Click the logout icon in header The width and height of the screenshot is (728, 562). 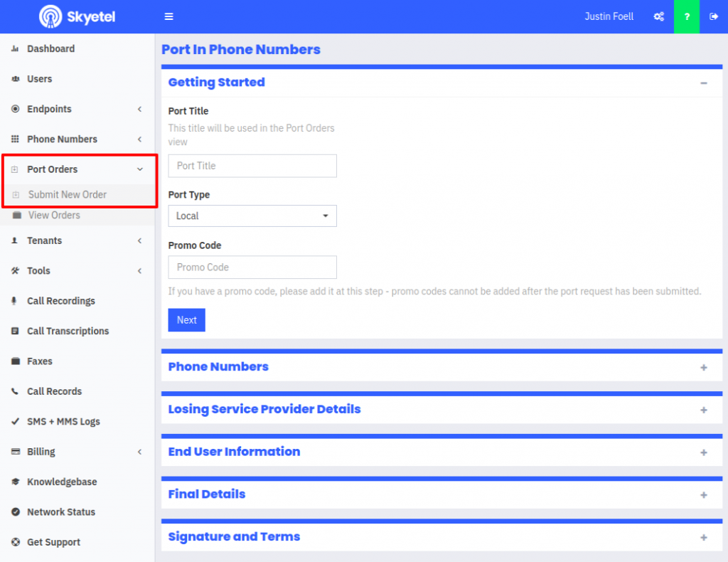[x=714, y=17]
